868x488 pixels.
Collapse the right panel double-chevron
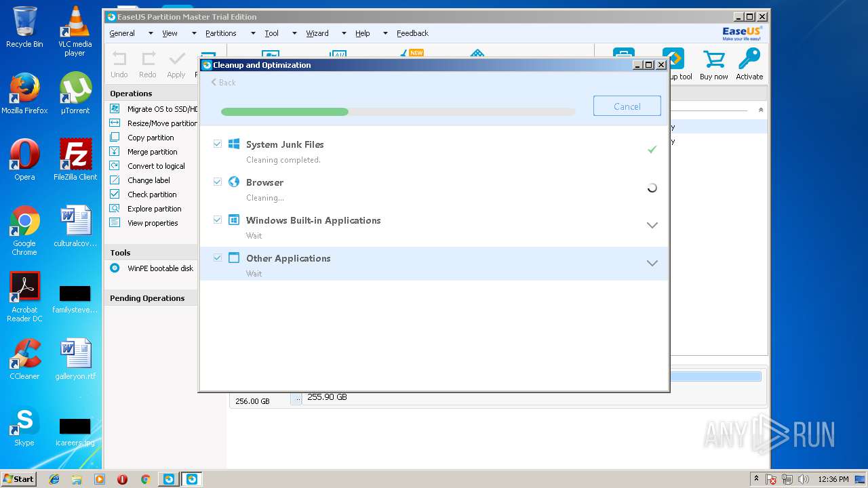[x=761, y=110]
